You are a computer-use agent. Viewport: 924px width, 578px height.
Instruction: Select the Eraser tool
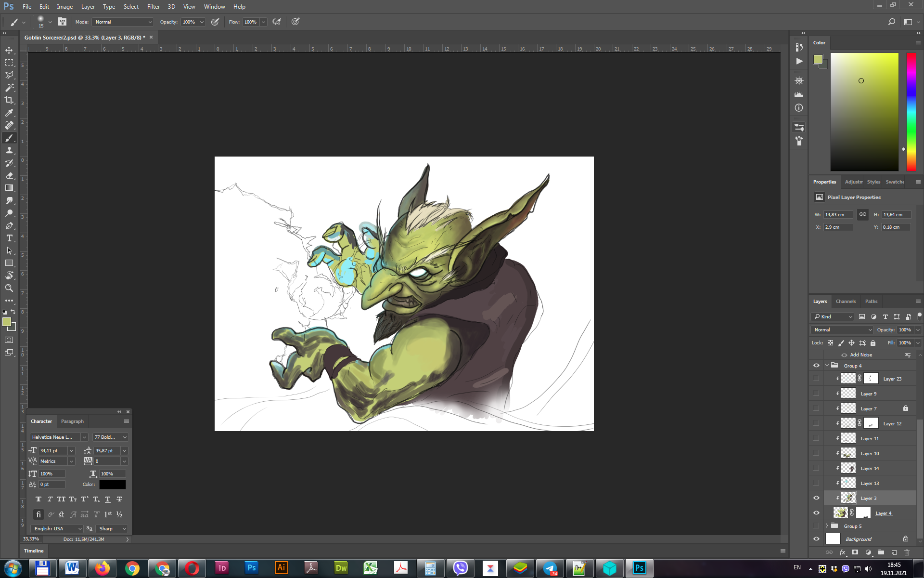[x=9, y=175]
